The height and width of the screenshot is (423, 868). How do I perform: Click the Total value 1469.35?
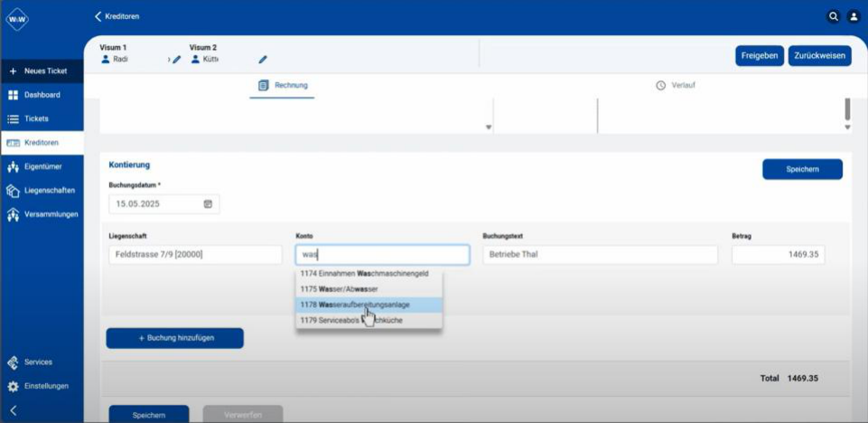click(803, 379)
